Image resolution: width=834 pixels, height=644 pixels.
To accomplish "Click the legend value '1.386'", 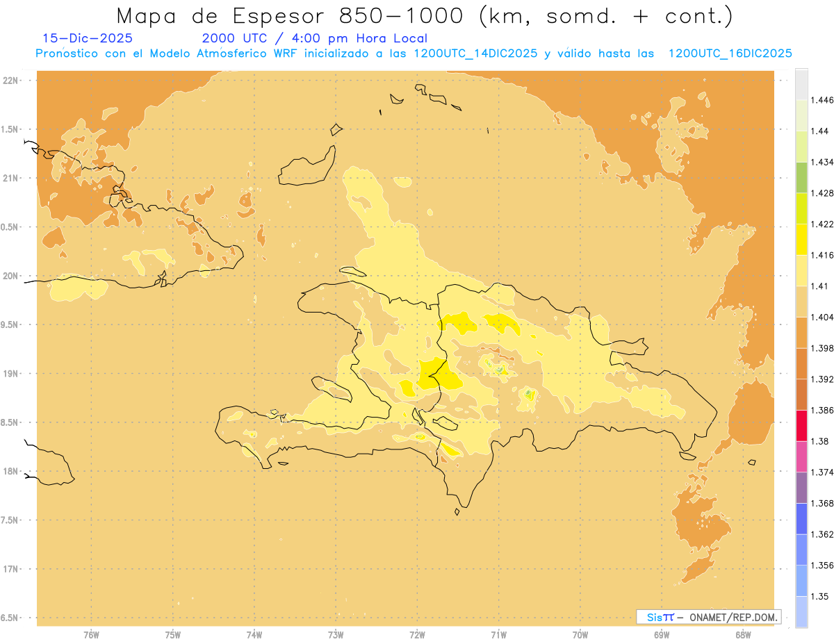I will tap(822, 411).
